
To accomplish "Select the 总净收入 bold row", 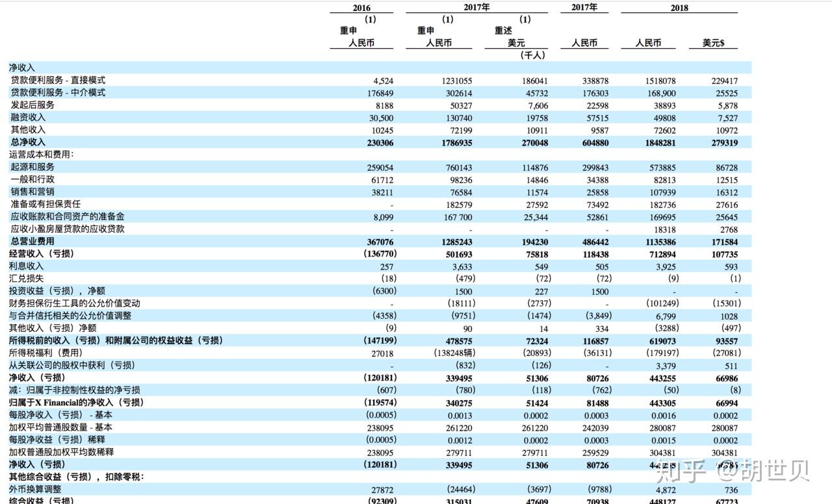I will 29,142.
